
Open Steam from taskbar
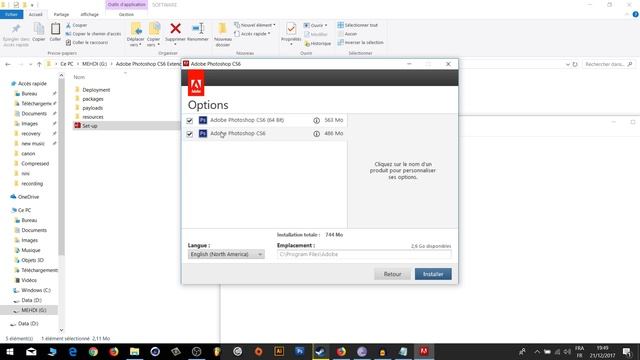coord(320,351)
